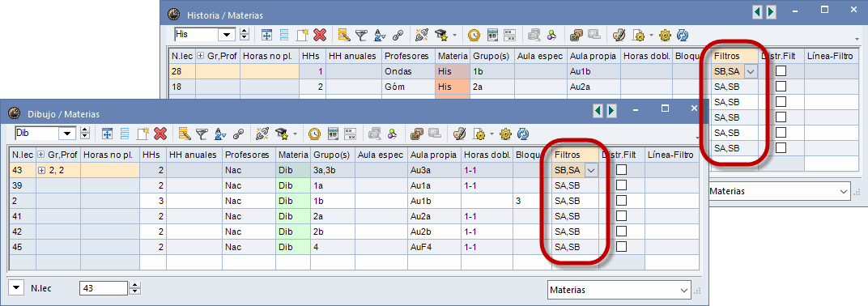Click the gear settings icon in Historia toolbar
Screen dimensions: 868x306
[665, 35]
